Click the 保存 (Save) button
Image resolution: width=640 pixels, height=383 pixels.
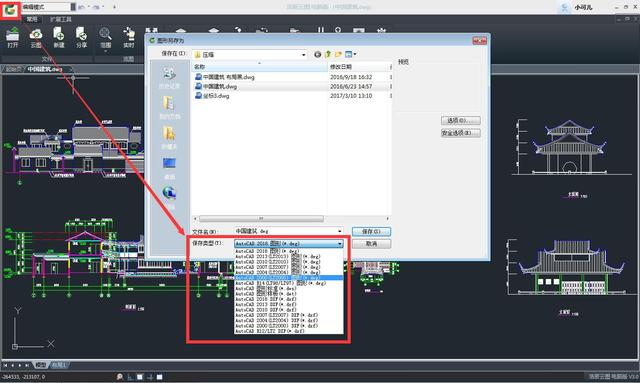[x=371, y=232]
